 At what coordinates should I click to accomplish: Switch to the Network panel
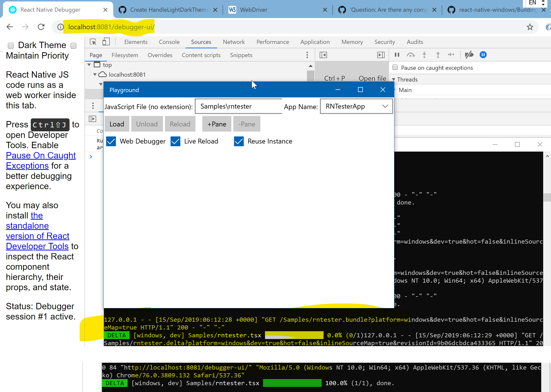(x=234, y=42)
